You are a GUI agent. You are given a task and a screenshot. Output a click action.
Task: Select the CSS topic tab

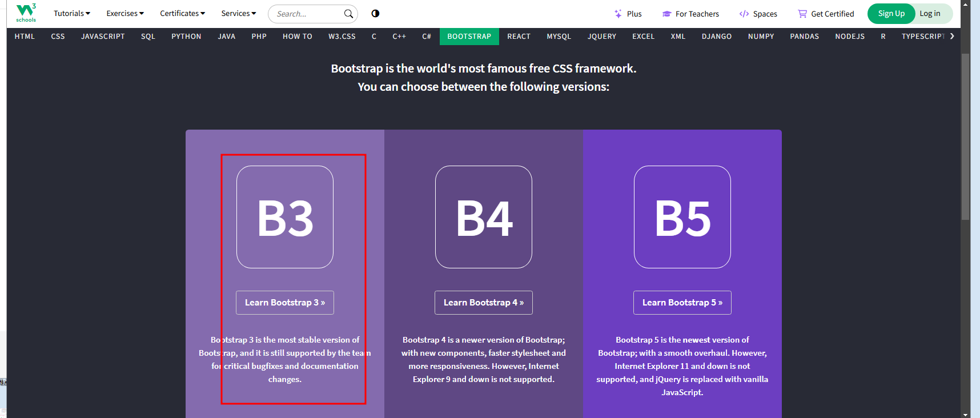[58, 37]
